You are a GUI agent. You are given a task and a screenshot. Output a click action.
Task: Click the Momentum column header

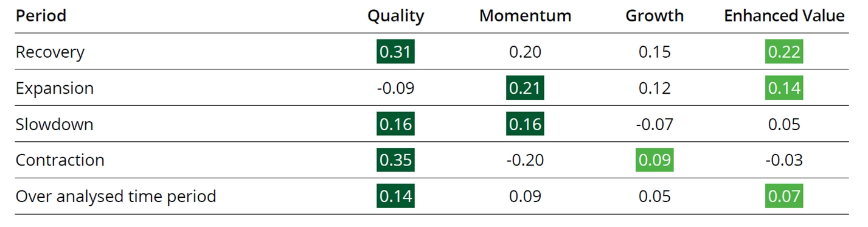tap(525, 16)
